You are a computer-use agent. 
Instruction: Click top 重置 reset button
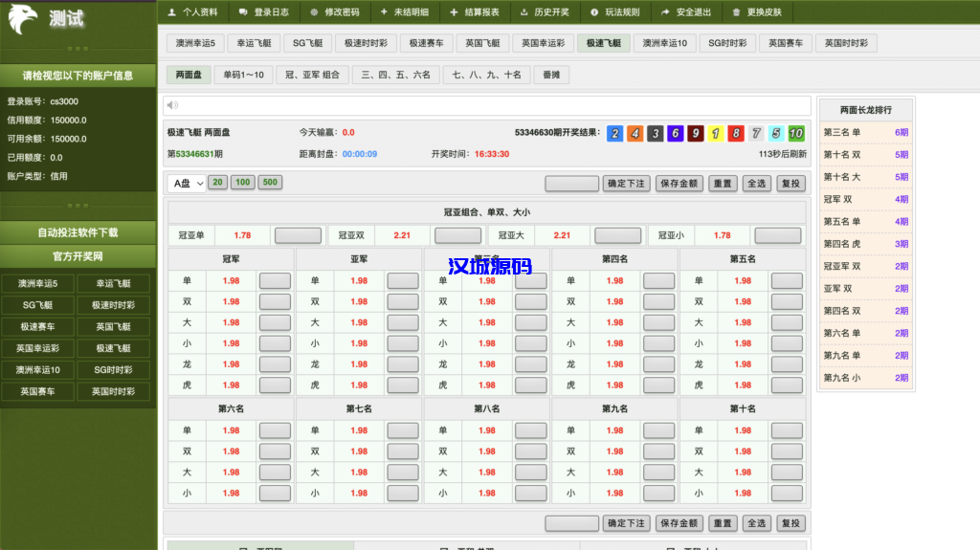point(723,184)
